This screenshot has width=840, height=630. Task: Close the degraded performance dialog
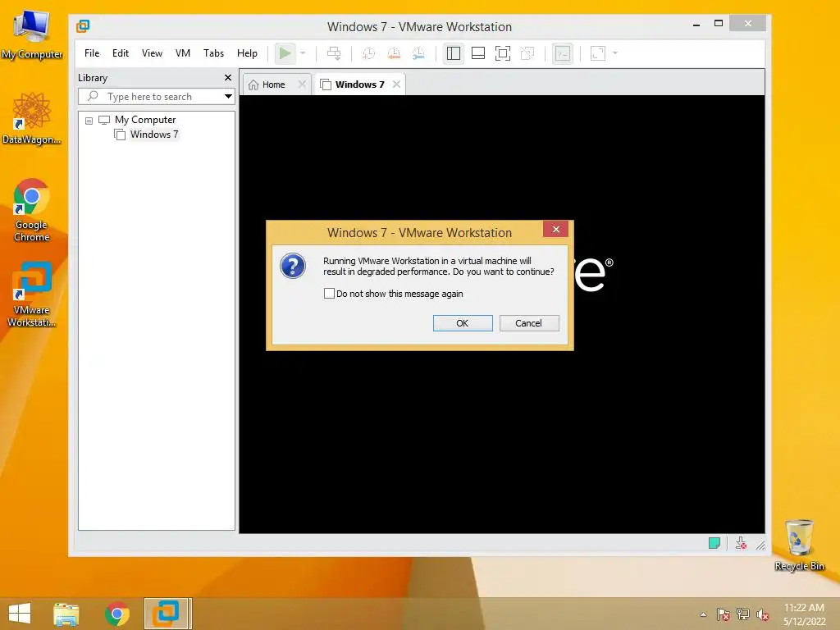(555, 230)
